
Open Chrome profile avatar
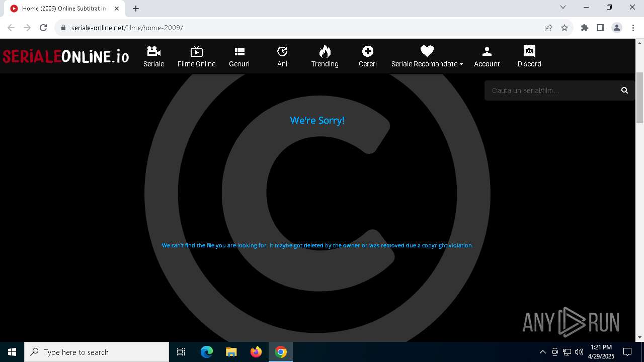pos(617,28)
